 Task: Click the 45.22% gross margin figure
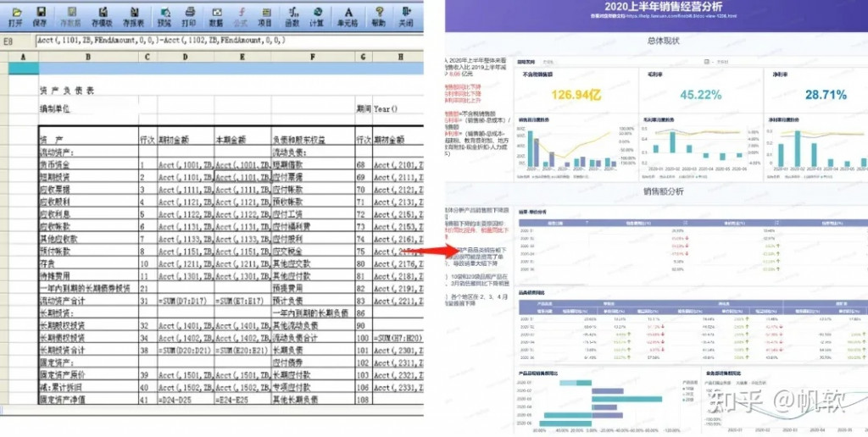click(701, 95)
